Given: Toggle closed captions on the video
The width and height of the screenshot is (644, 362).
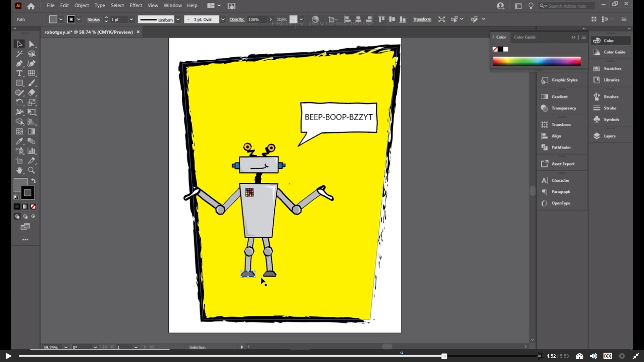Looking at the screenshot, I should (607, 356).
